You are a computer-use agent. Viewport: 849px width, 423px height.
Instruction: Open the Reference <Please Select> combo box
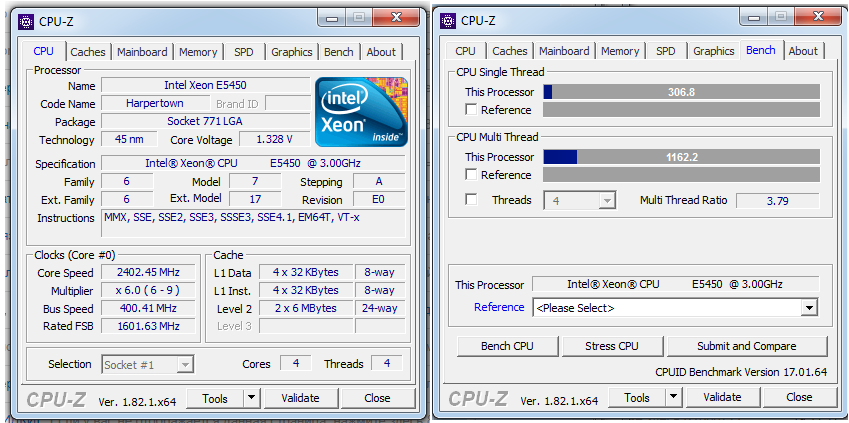click(675, 308)
